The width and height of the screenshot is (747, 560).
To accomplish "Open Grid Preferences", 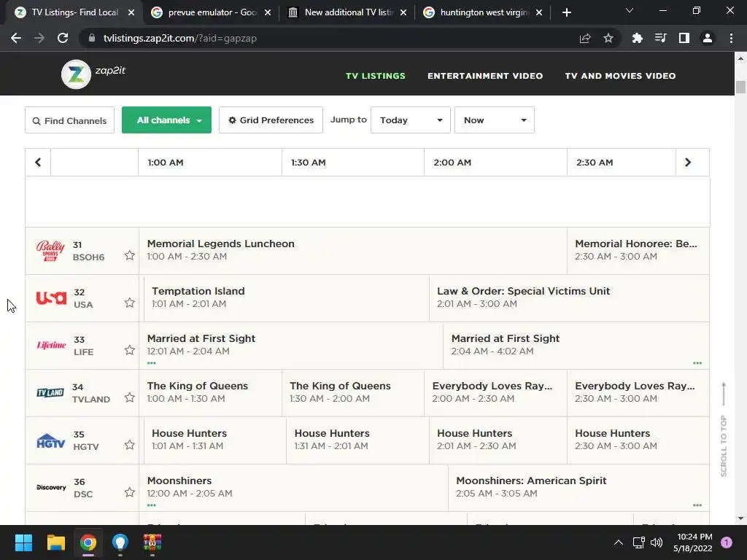I will [271, 120].
